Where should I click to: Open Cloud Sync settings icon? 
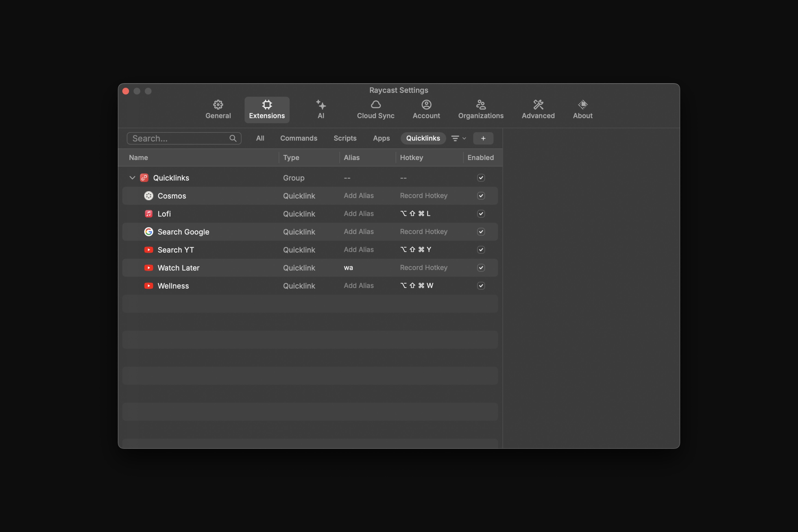tap(376, 105)
